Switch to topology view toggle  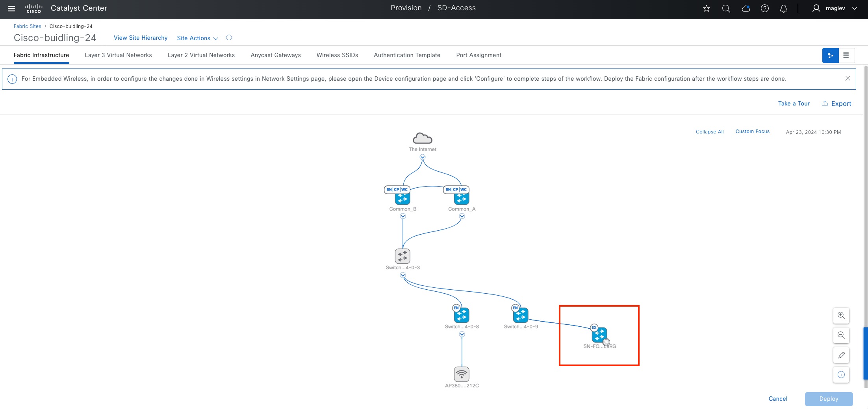[830, 56]
